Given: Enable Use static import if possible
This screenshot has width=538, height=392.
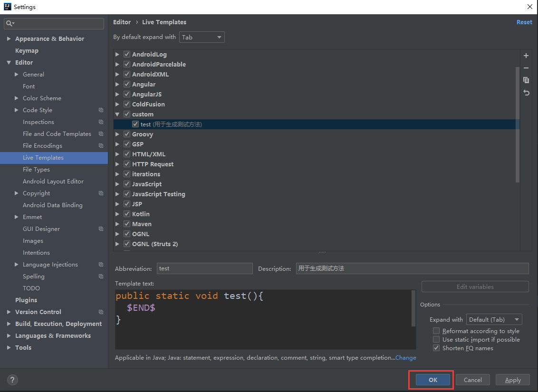Looking at the screenshot, I should pyautogui.click(x=436, y=340).
